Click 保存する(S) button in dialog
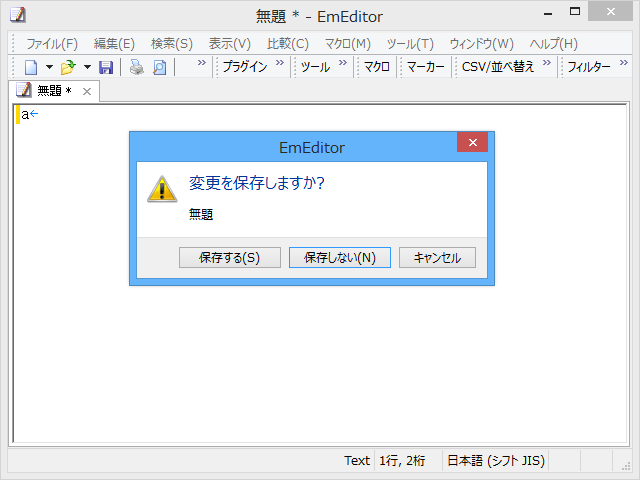Screen dimensions: 640x480 [x=230, y=258]
